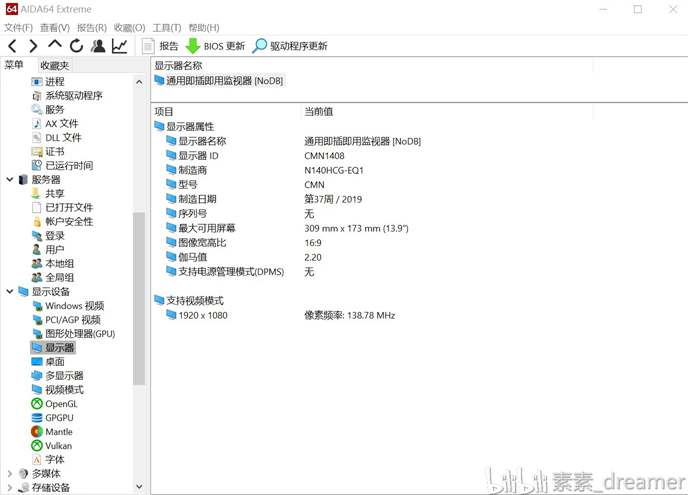This screenshot has height=495, width=688.
Task: Click the OpenGL icon in tree
Action: pos(37,404)
